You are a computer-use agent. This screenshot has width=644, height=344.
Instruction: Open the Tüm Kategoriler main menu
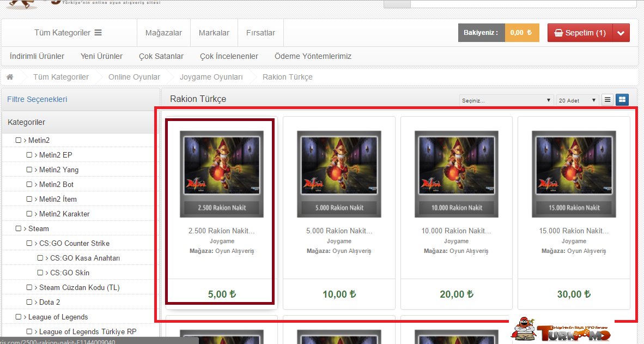(x=68, y=33)
